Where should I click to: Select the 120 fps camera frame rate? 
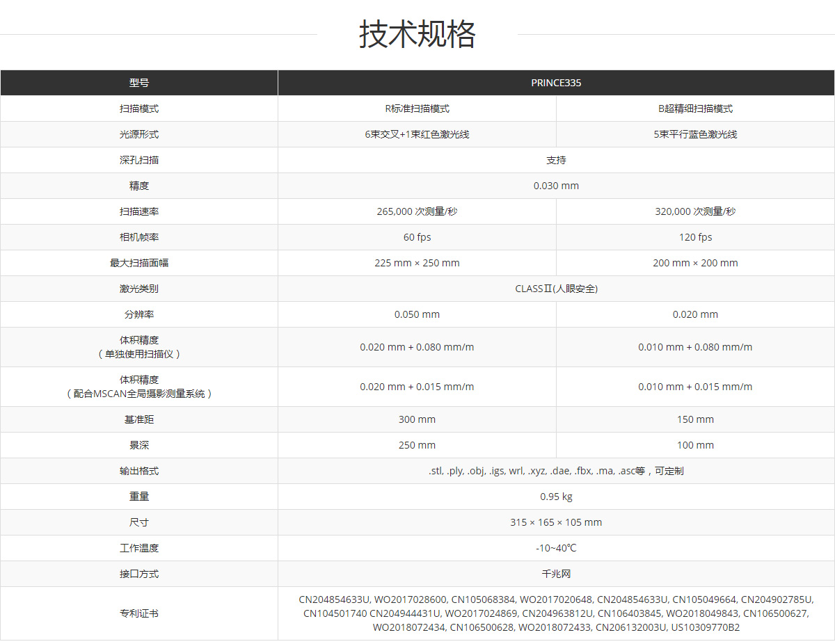(695, 237)
